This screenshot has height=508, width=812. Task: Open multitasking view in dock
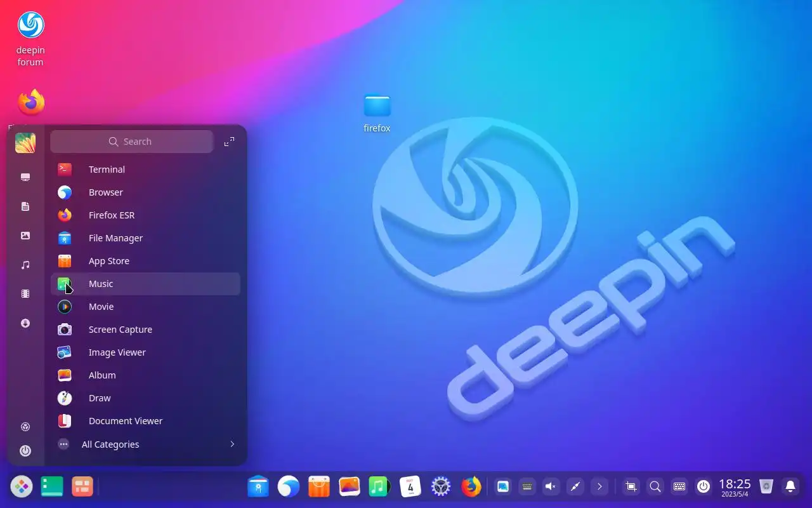82,487
